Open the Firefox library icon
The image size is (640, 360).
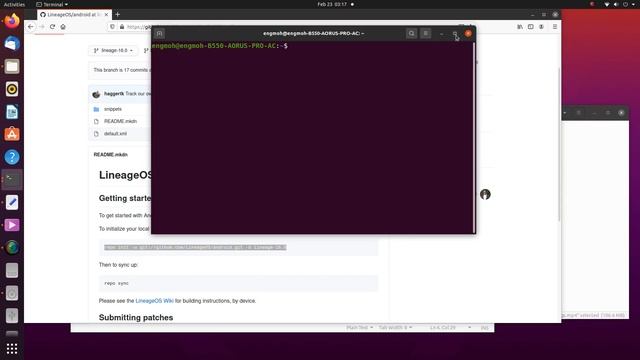pos(520,27)
